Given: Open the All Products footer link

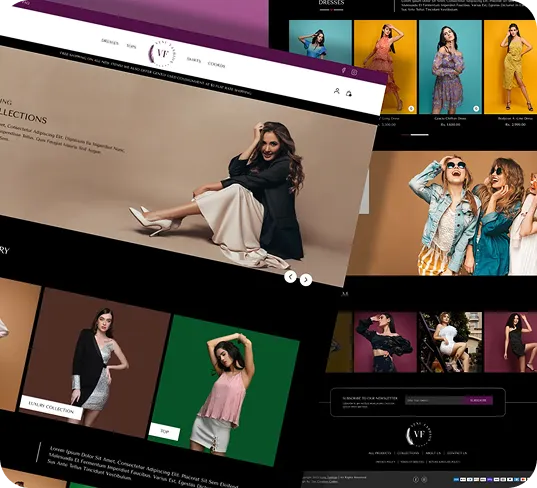Looking at the screenshot, I should (x=379, y=453).
